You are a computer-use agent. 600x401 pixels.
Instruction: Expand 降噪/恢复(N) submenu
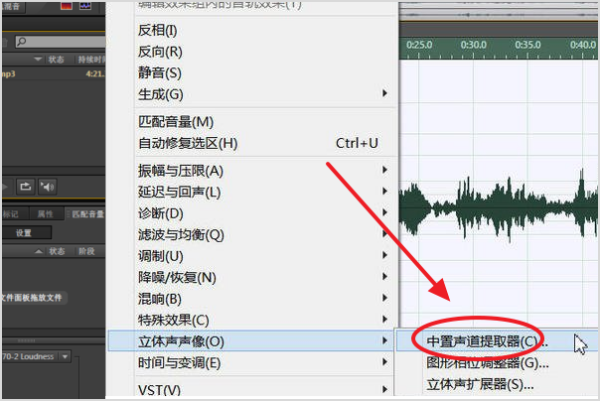point(264,277)
